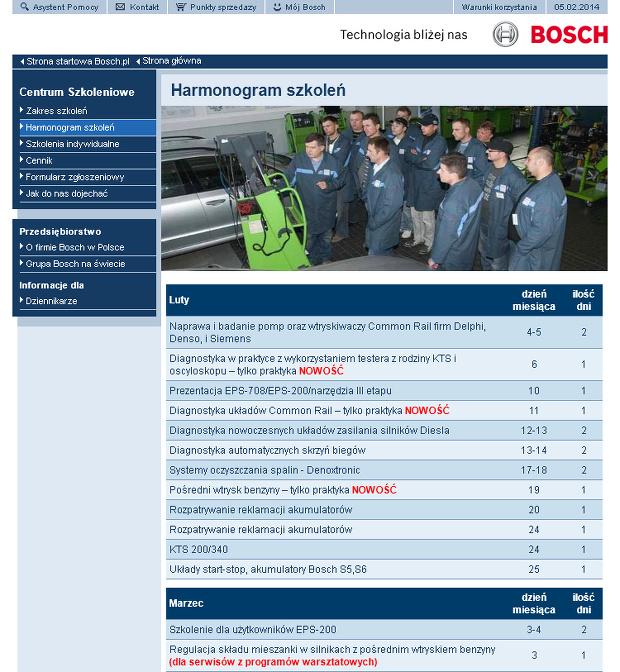Open Asystent Pomocy link
Viewport: 620px width, 672px height.
coord(66,7)
